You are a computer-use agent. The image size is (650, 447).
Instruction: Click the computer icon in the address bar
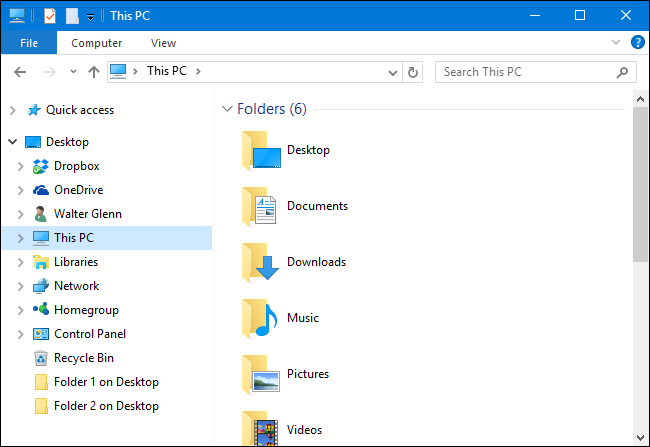[118, 72]
